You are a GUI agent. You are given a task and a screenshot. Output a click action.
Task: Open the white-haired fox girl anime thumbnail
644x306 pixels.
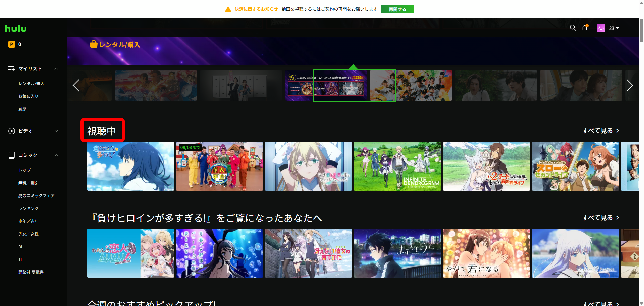click(x=486, y=166)
